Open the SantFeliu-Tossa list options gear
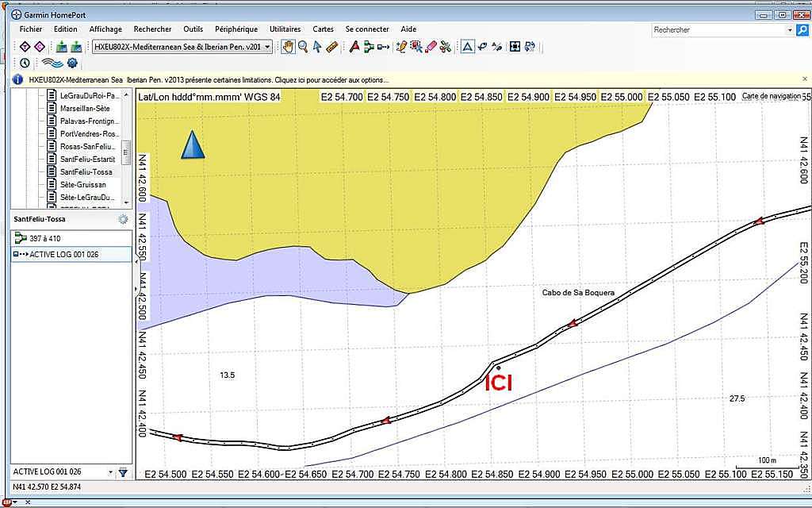 123,219
